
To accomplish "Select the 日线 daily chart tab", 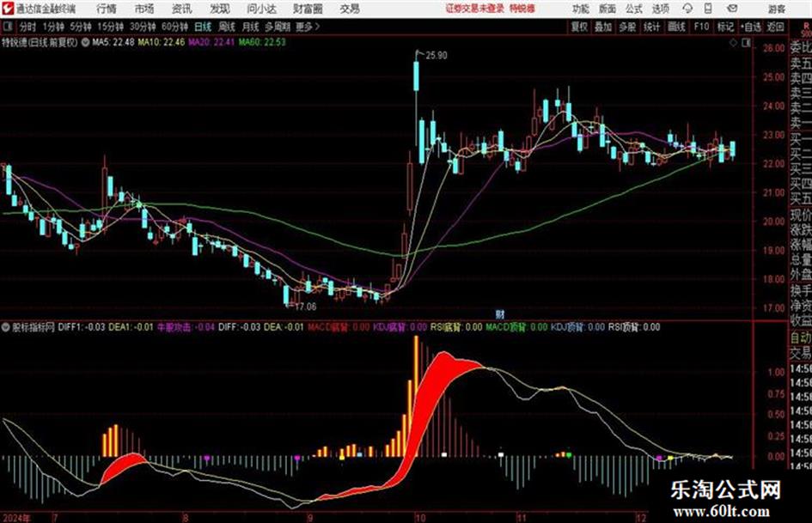I will (203, 27).
